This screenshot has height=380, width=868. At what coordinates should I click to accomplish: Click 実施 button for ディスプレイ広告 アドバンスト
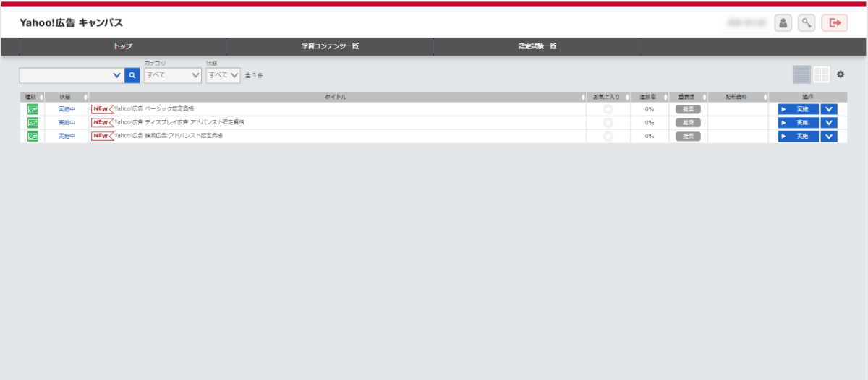799,123
